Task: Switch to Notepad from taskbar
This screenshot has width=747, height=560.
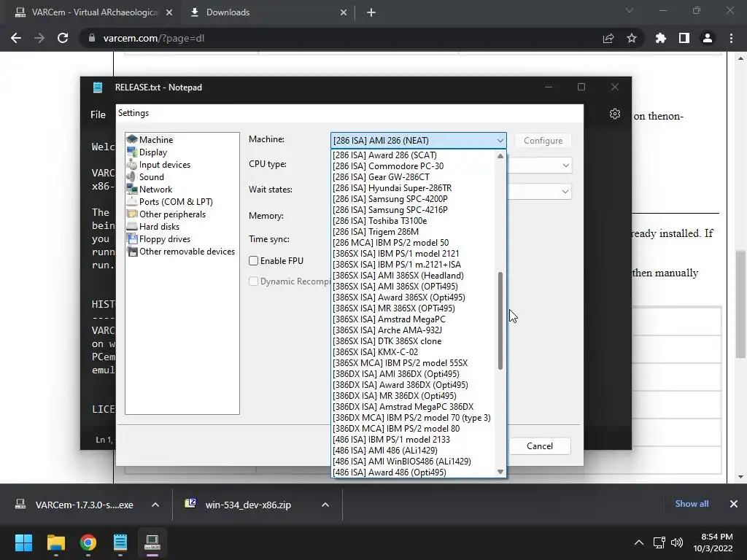Action: [x=120, y=542]
